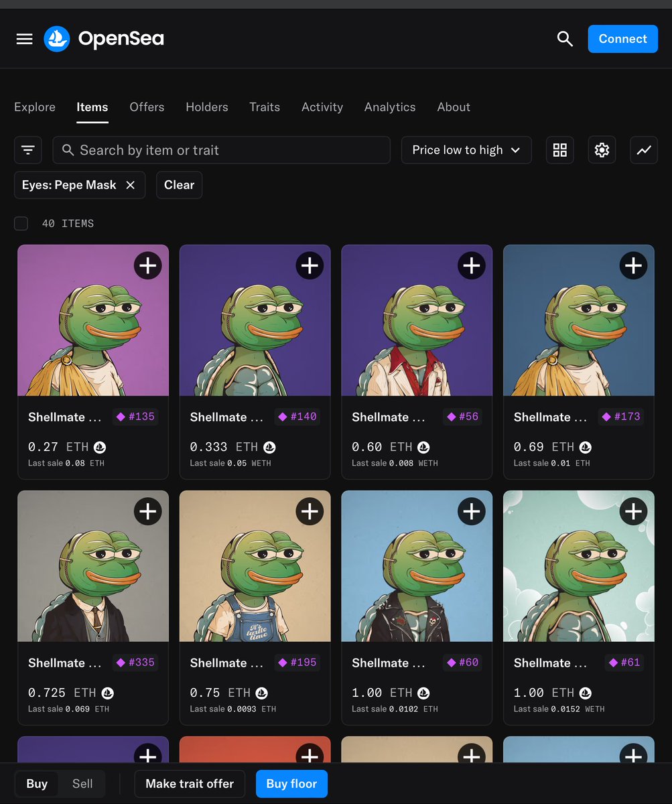The width and height of the screenshot is (672, 804).
Task: Add Shellmate #56 to cart with plus
Action: click(x=472, y=266)
